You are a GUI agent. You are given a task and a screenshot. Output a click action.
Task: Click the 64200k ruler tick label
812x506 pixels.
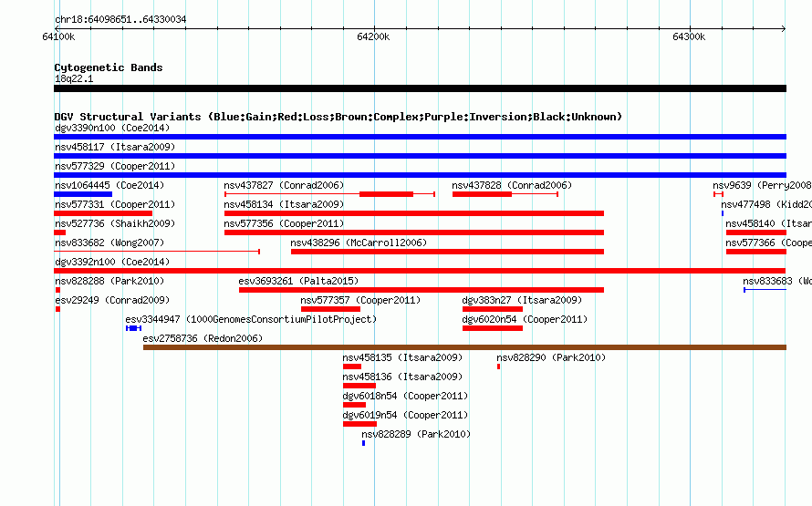373,36
